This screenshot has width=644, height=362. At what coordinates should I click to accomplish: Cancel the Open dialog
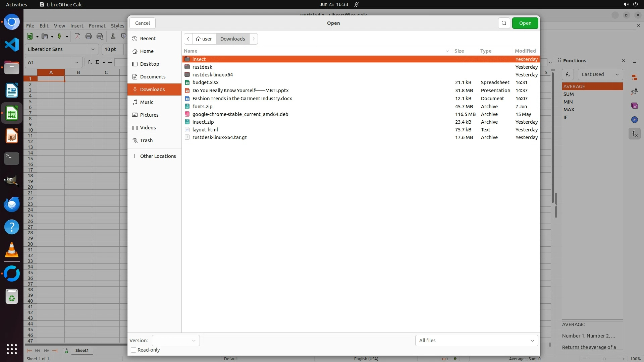142,23
